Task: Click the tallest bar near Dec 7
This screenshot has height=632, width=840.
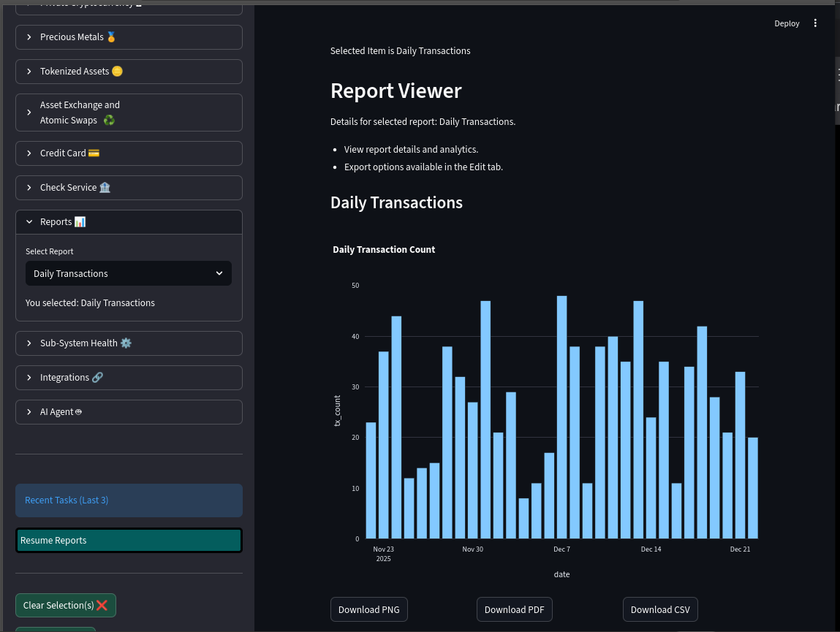Action: pos(561,417)
